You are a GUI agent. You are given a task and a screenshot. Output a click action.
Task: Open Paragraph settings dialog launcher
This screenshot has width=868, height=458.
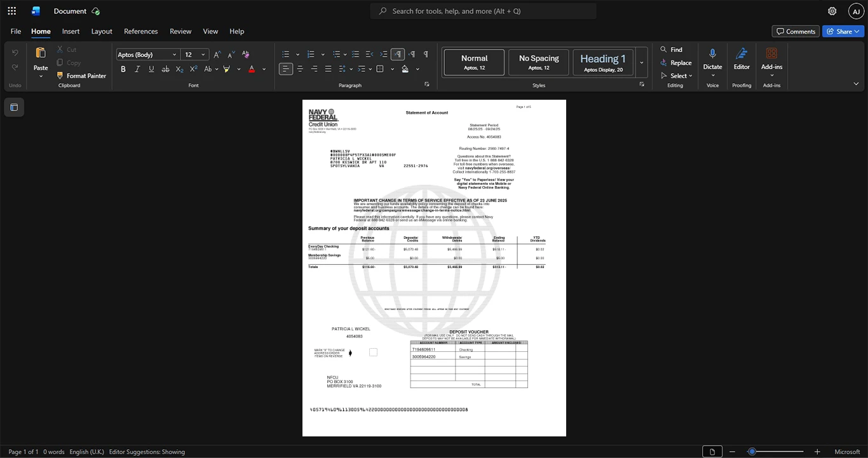pos(427,84)
